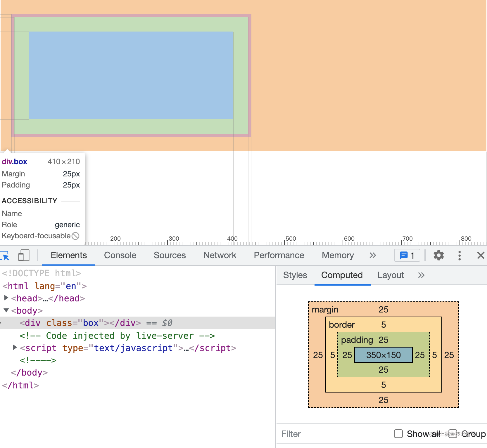The width and height of the screenshot is (487, 448).
Task: Enable the Show all checkbox
Action: coord(398,434)
